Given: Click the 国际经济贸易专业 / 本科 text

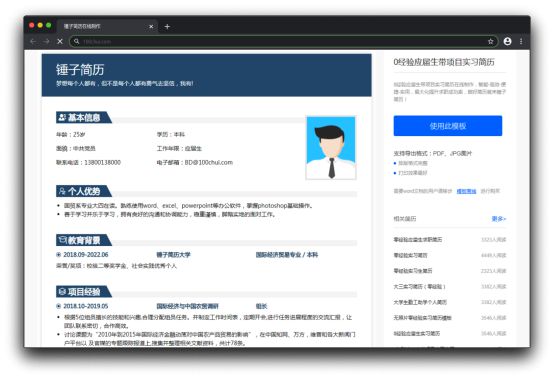Looking at the screenshot, I should [287, 255].
